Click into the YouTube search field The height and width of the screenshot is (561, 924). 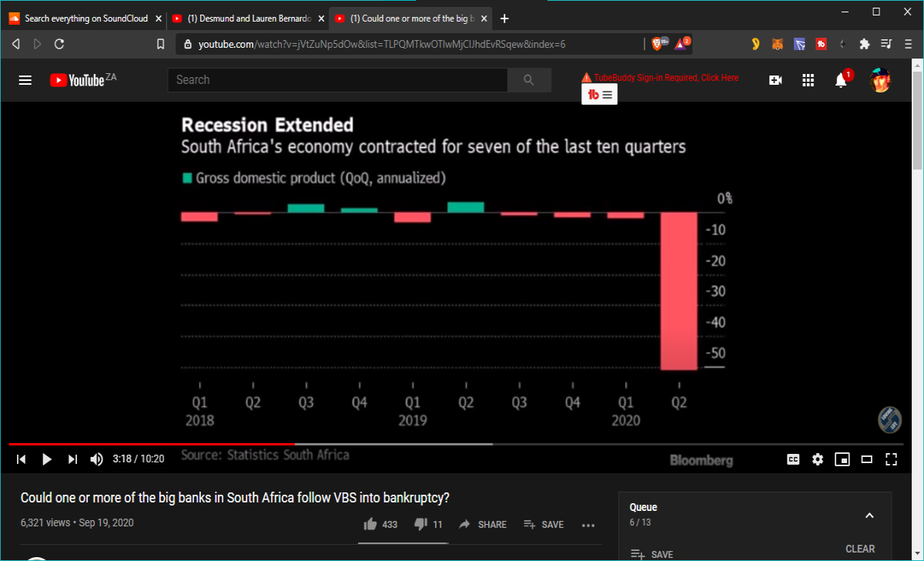tap(337, 80)
